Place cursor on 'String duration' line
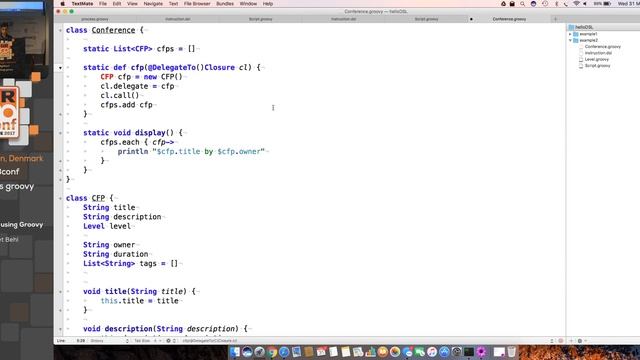 click(116, 254)
